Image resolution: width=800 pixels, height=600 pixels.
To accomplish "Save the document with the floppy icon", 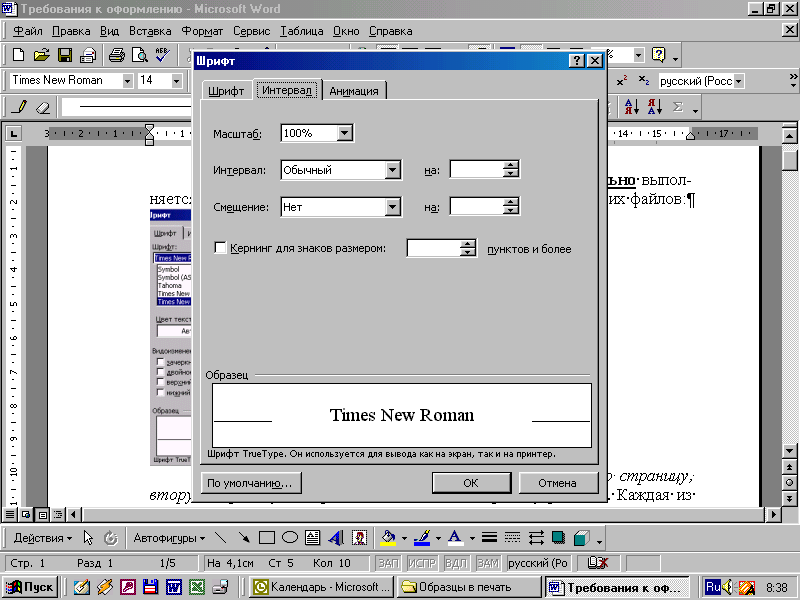I will 65,55.
